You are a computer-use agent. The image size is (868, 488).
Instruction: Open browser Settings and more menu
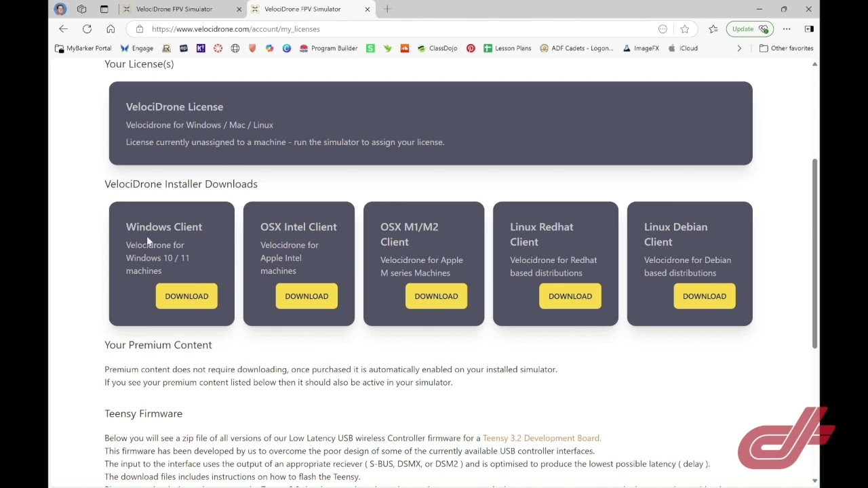click(x=787, y=29)
